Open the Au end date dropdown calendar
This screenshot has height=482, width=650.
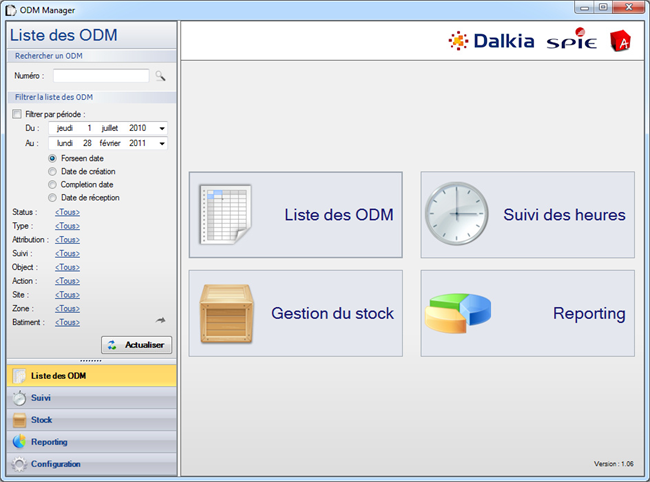click(x=162, y=143)
